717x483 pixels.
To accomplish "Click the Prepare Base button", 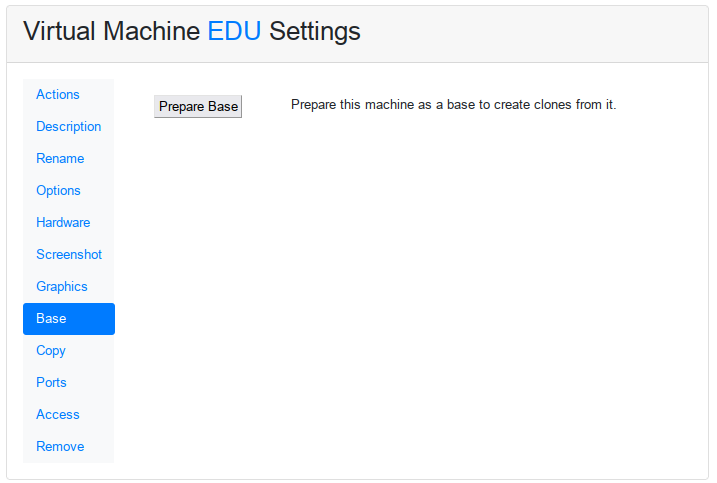I will pos(198,107).
